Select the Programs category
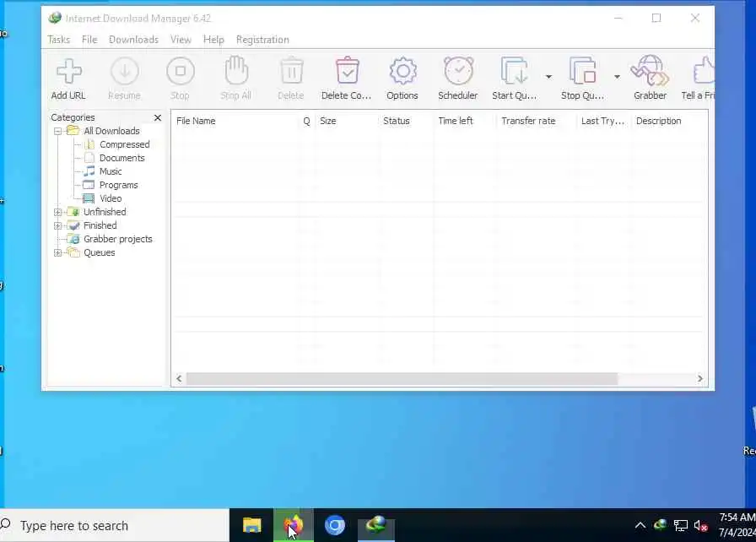Screen dimensions: 756x542 (x=119, y=185)
